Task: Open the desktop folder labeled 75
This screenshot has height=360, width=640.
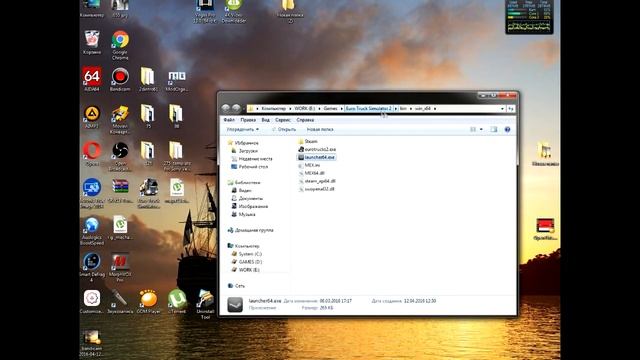Action: [x=148, y=117]
